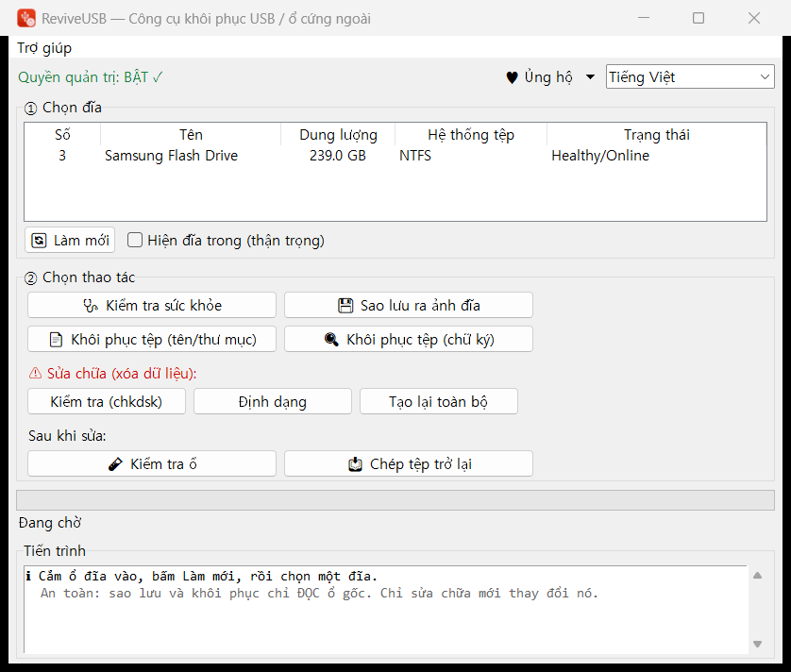Viewport: 791px width, 672px height.
Task: Maximize the ReviveUSB window
Action: coord(698,18)
